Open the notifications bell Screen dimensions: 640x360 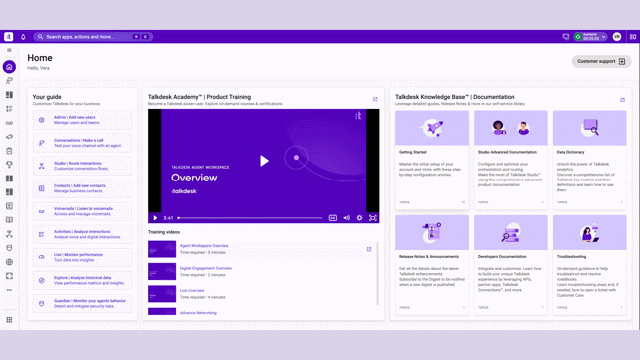pyautogui.click(x=23, y=37)
